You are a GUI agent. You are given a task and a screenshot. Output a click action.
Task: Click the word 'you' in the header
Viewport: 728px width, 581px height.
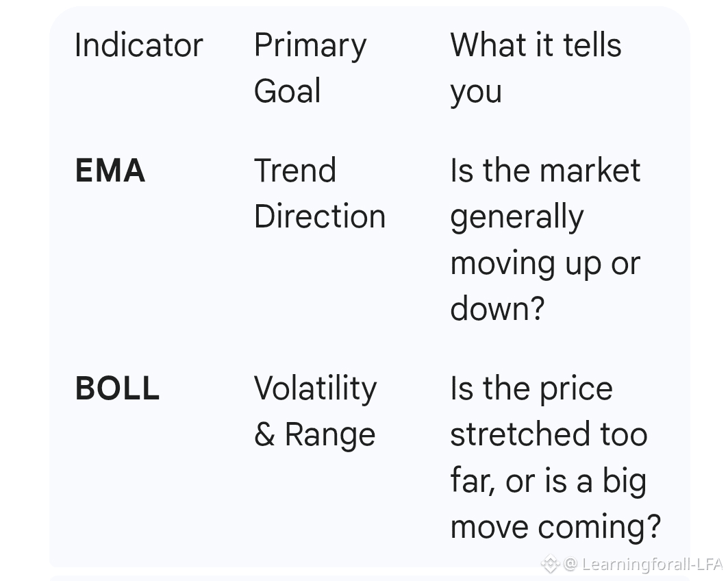click(475, 91)
